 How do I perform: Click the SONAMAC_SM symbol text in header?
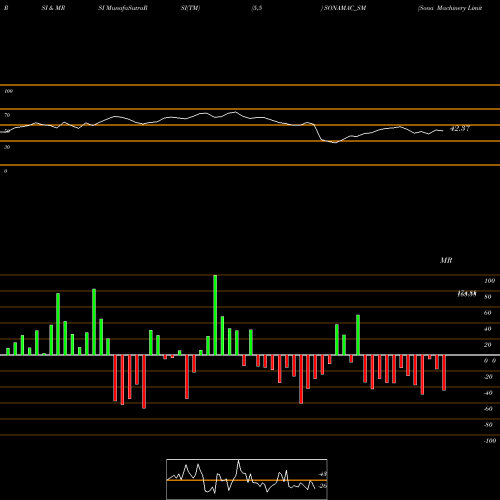pyautogui.click(x=345, y=8)
